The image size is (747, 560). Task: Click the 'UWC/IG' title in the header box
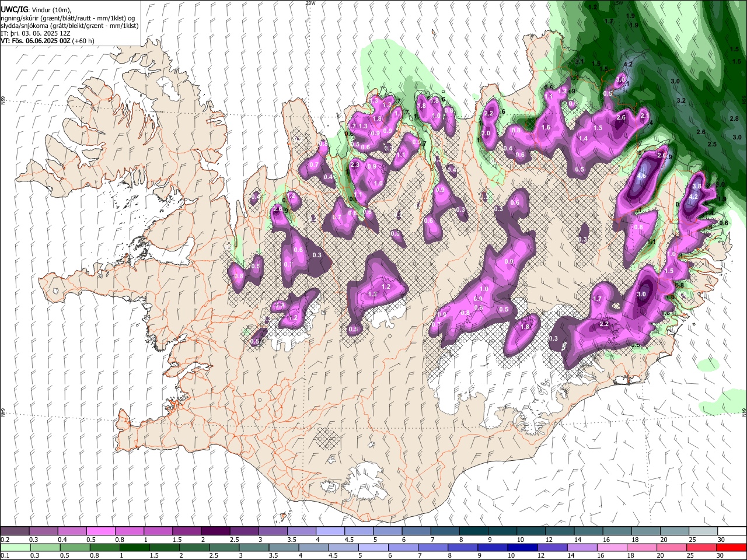(x=14, y=9)
